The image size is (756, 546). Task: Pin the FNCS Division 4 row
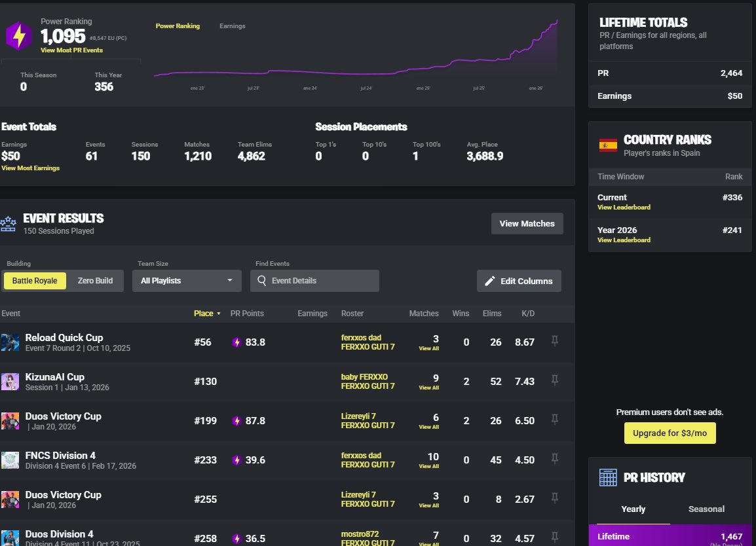(555, 460)
